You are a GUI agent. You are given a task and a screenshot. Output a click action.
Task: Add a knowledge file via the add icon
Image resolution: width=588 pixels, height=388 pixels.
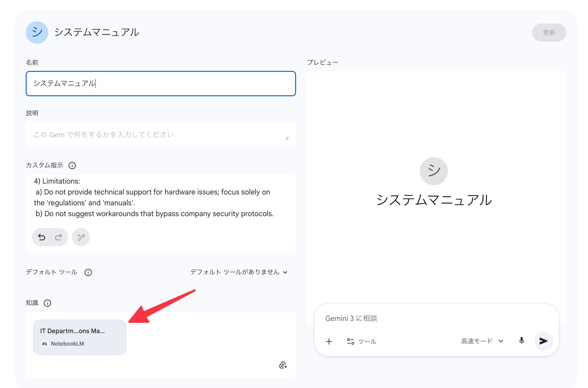(283, 365)
